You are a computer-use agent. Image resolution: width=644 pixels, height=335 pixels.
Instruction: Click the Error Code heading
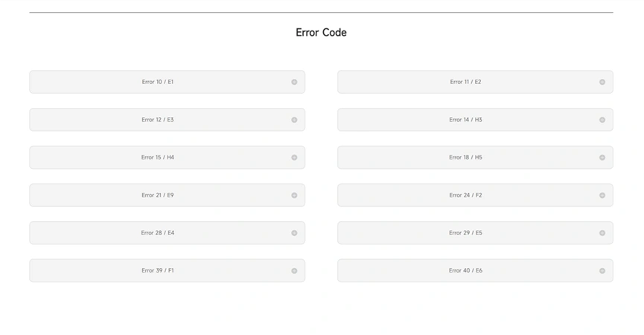pyautogui.click(x=321, y=33)
